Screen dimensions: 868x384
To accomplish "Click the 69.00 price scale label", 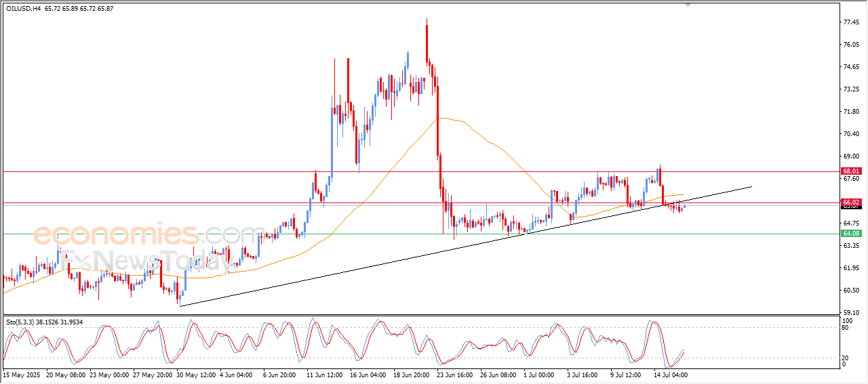I will pyautogui.click(x=852, y=156).
